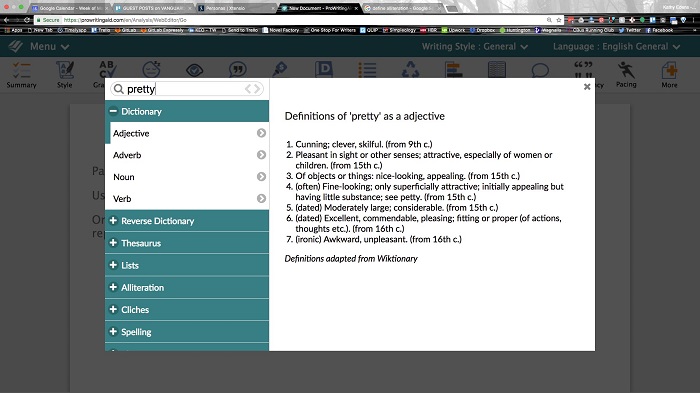This screenshot has height=393, width=700.
Task: Expand the Reverse Dictionary section
Action: click(187, 221)
